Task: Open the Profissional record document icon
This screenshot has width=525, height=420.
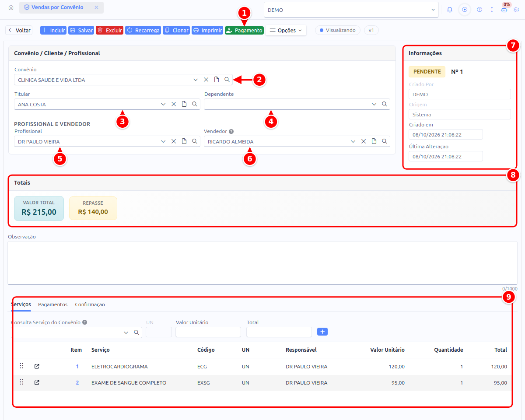Action: (x=184, y=141)
